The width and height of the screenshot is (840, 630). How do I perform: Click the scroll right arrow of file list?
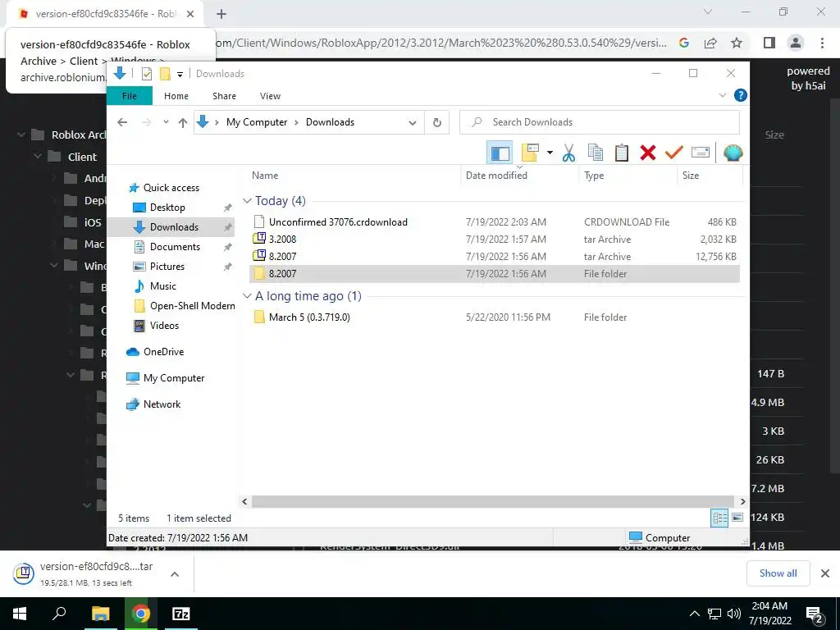click(x=742, y=501)
